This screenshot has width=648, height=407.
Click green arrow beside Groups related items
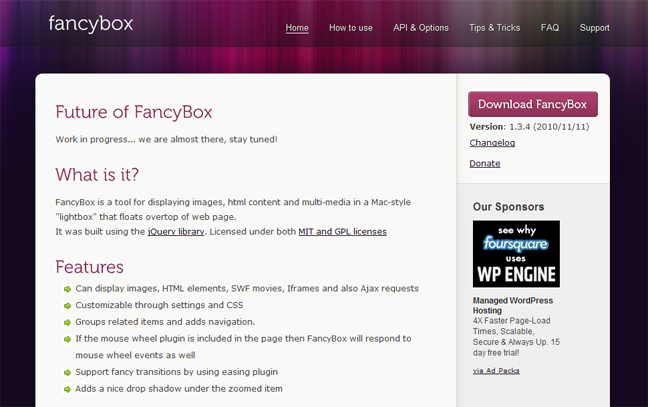(x=67, y=322)
